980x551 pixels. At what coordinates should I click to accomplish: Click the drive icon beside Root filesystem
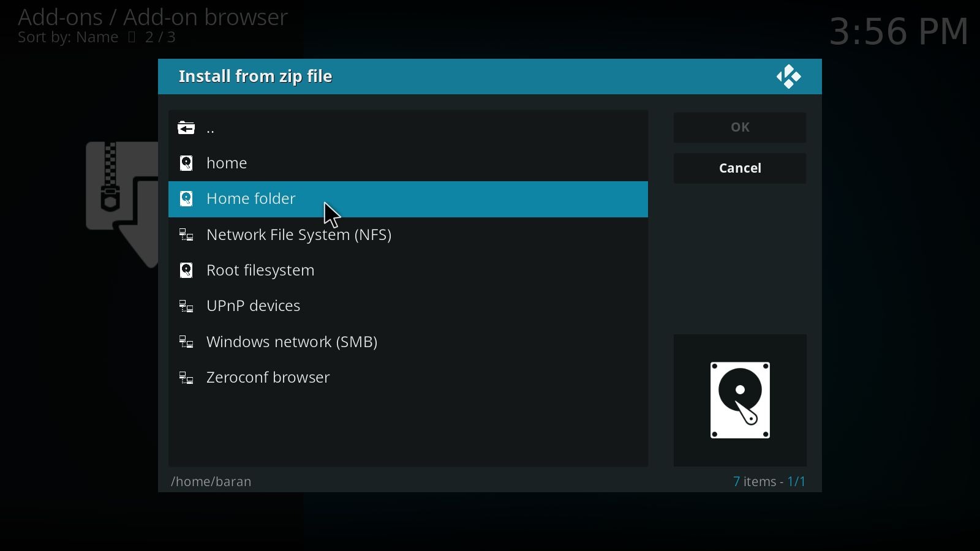(186, 271)
